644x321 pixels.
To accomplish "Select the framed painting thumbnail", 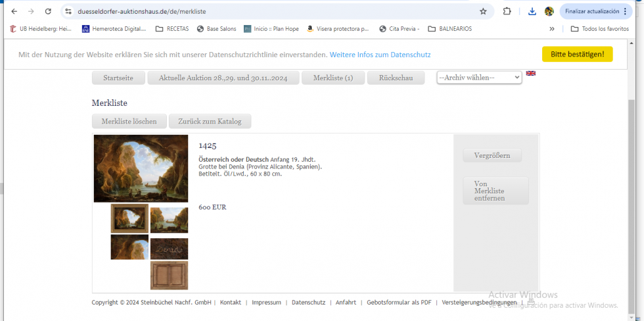I will pyautogui.click(x=129, y=218).
